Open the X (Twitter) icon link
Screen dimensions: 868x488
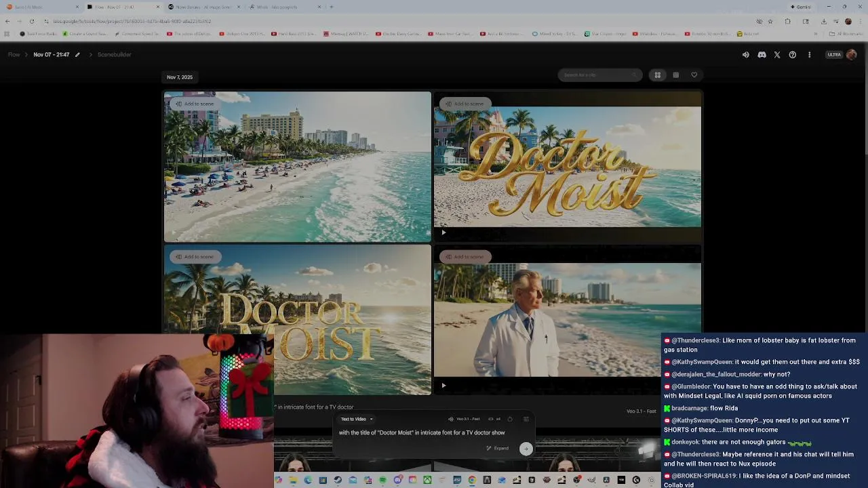coord(777,55)
